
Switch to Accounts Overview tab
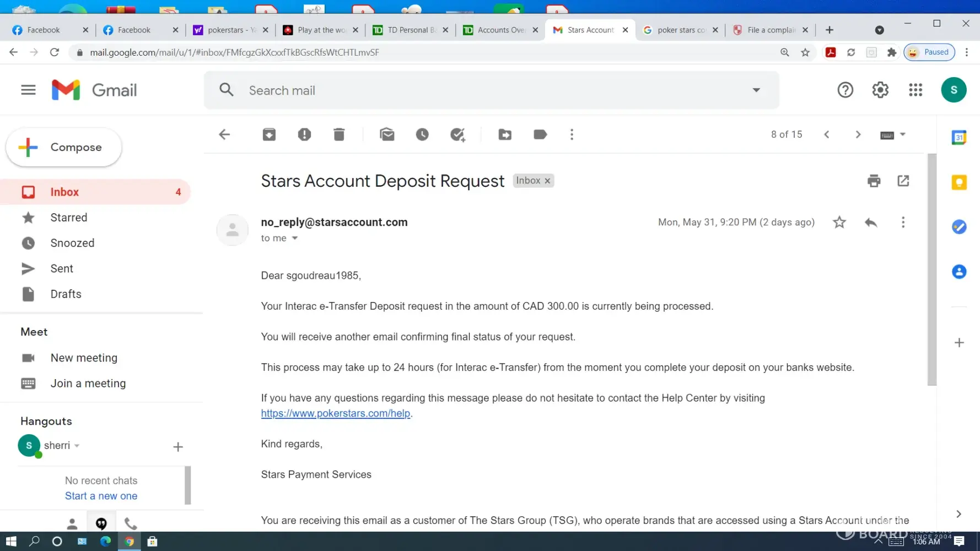500,30
